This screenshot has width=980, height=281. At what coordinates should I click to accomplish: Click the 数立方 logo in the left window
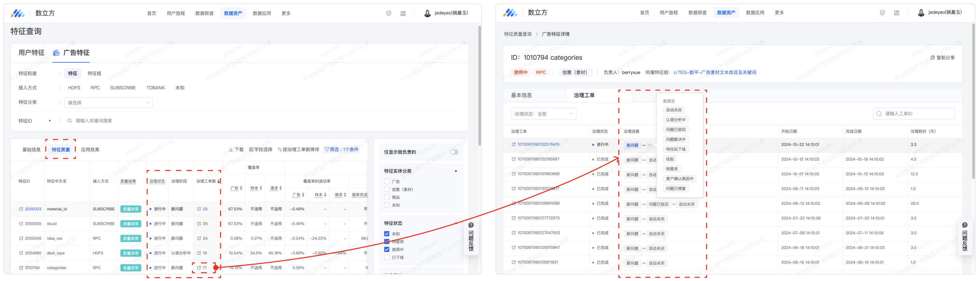(x=17, y=13)
